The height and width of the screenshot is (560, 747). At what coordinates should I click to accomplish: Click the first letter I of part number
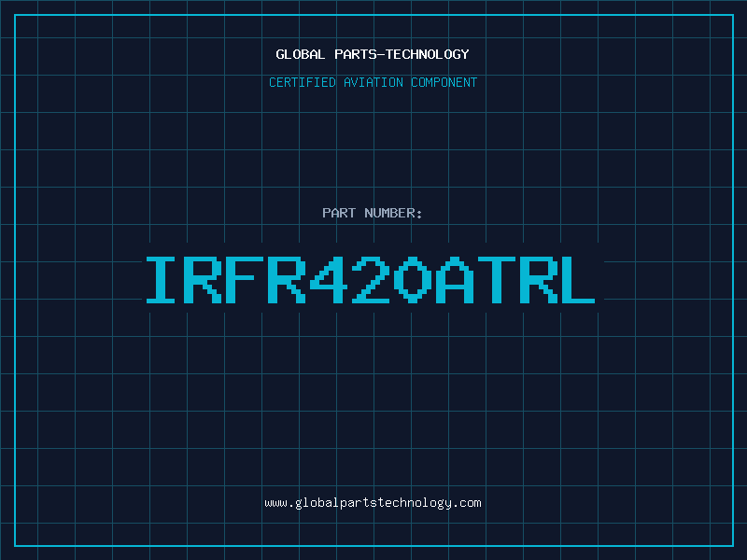tap(162, 279)
